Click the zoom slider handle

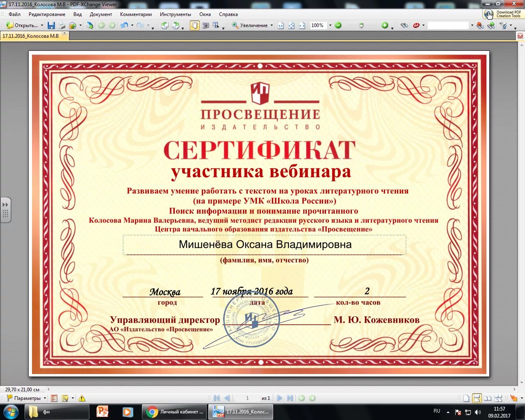pos(361,25)
